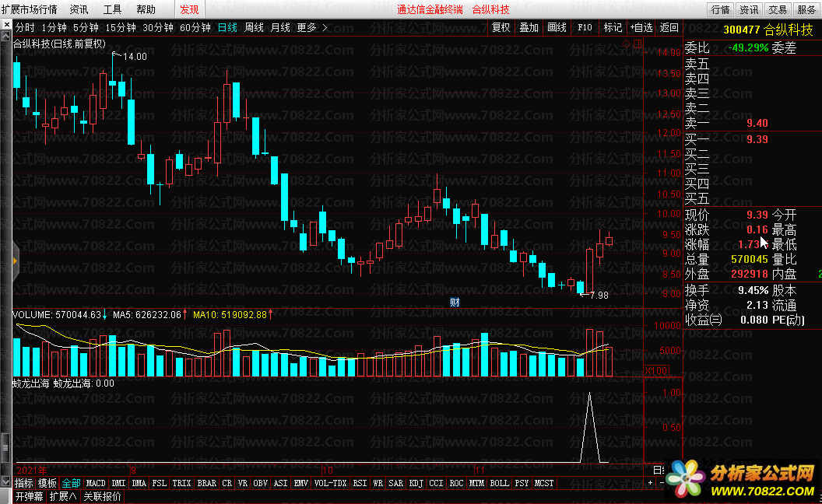Expand the left sidebar with the orange arrow
The height and width of the screenshot is (504, 822).
click(15, 261)
